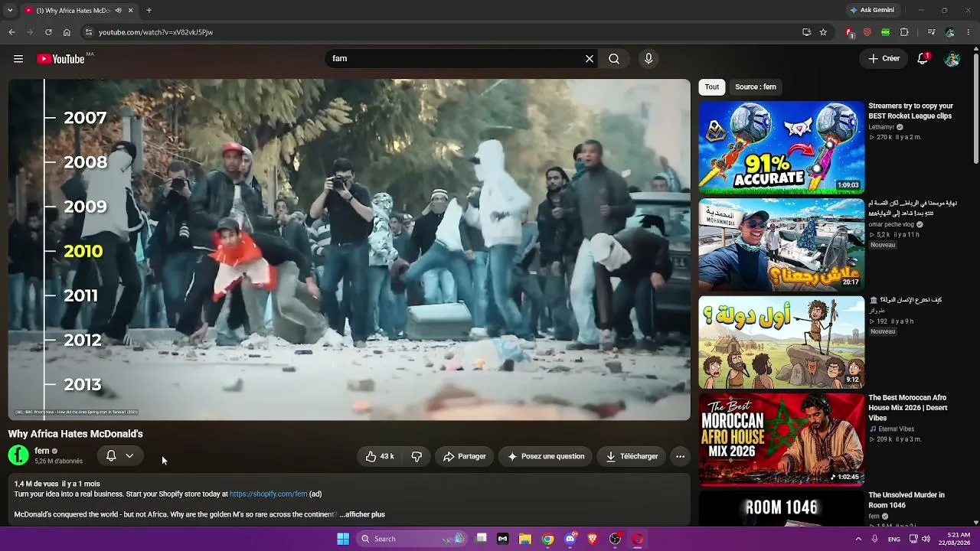This screenshot has height=551, width=980.
Task: Click the browser address bar URL
Action: (x=155, y=32)
